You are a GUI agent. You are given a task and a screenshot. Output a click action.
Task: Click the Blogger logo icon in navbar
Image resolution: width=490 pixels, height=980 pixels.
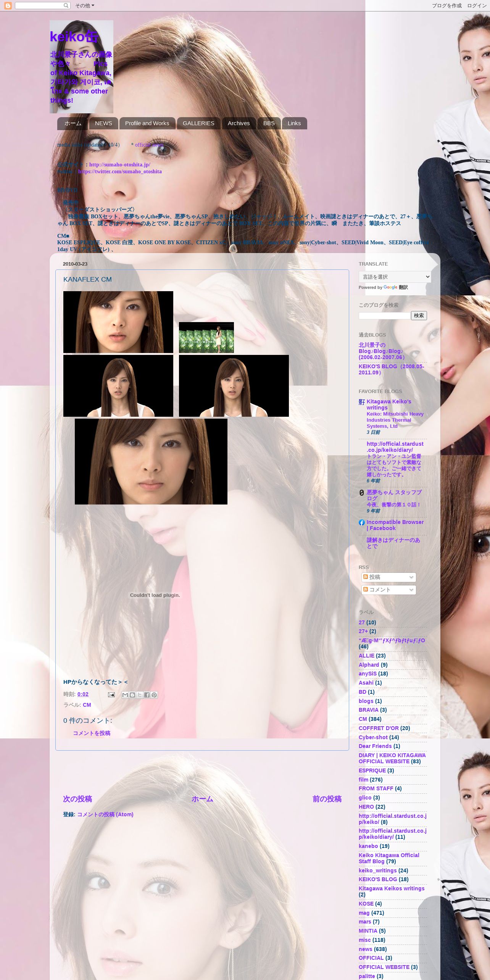(x=8, y=5)
